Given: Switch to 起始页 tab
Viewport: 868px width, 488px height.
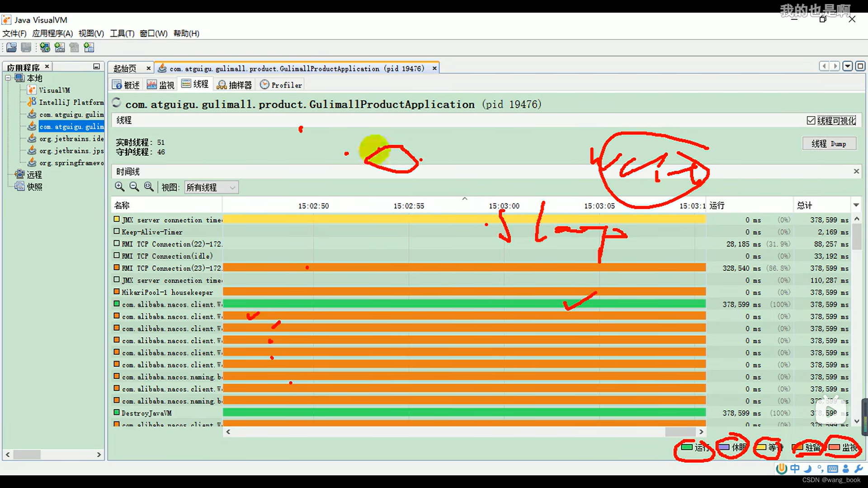Looking at the screenshot, I should pyautogui.click(x=125, y=68).
